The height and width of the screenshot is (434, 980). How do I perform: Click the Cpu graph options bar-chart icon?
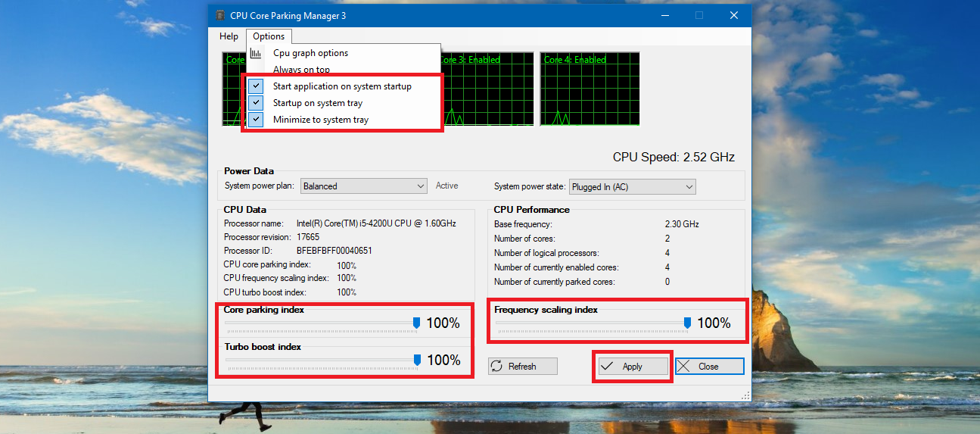click(x=256, y=53)
